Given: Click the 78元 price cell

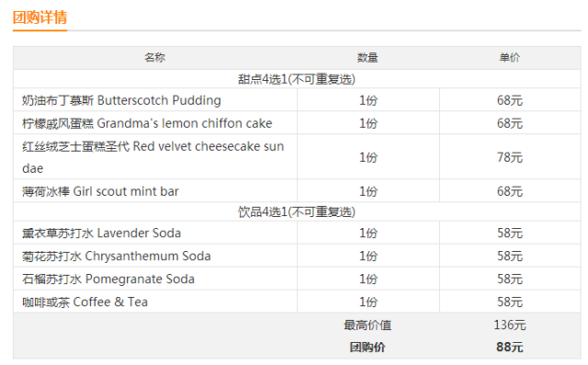Looking at the screenshot, I should coord(510,157).
